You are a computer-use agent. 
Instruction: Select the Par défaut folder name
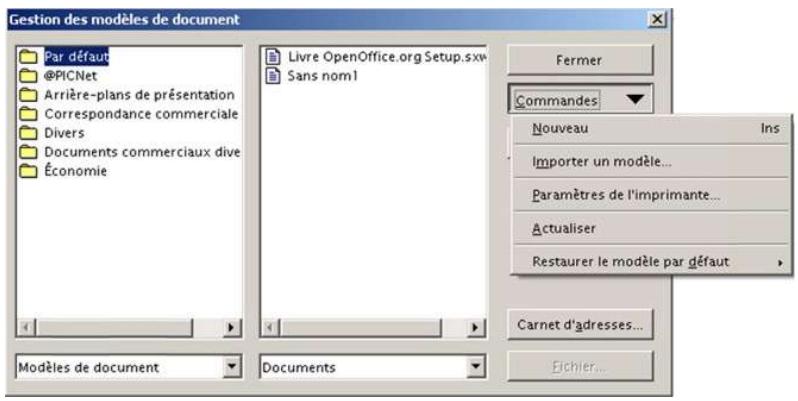point(76,56)
